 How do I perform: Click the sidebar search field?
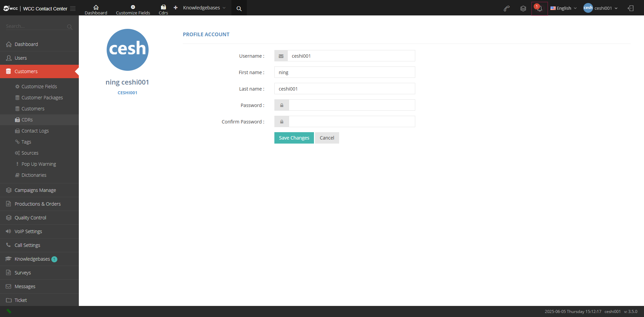tap(35, 26)
